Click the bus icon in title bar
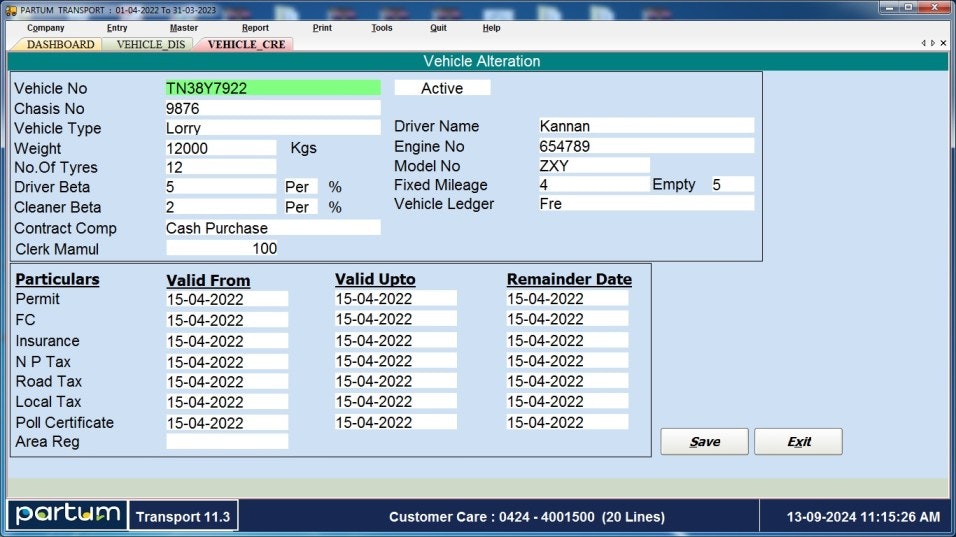 [11, 10]
